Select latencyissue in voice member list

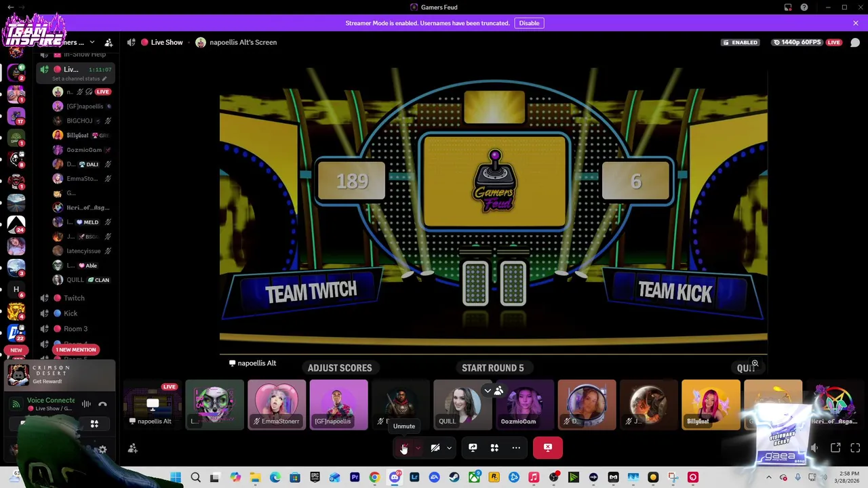click(83, 251)
